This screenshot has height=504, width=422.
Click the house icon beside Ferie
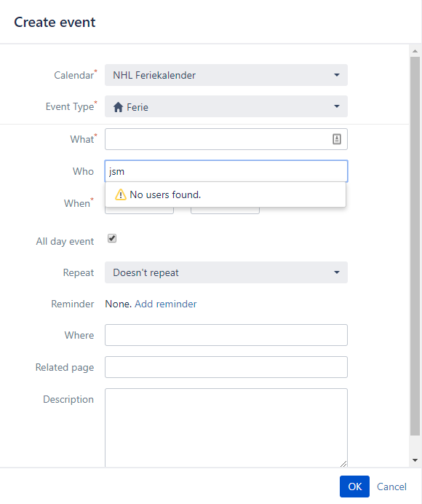118,107
